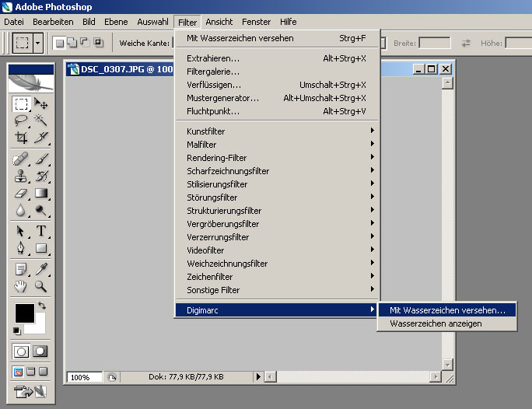Select the Rectangle shape tool

point(40,248)
